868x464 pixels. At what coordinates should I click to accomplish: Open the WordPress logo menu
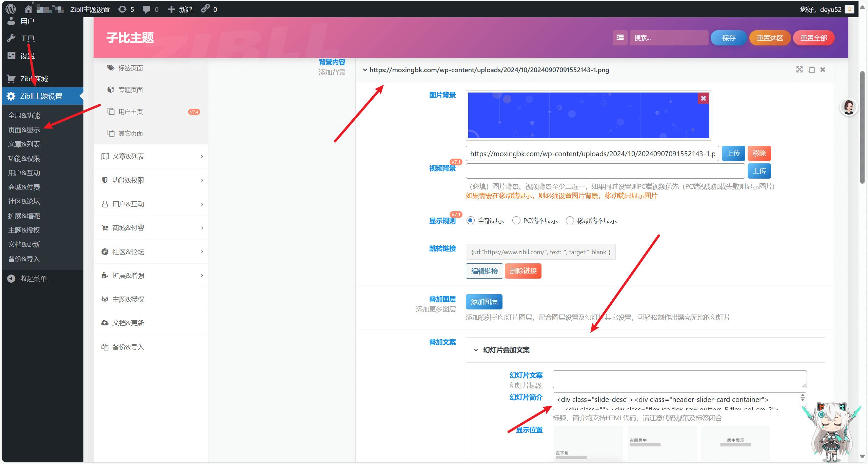tap(11, 9)
